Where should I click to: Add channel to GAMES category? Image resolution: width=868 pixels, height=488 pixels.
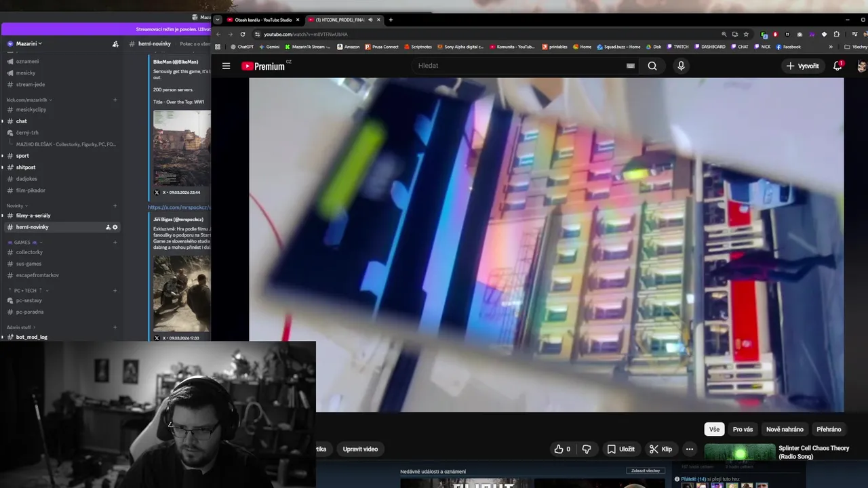point(115,242)
